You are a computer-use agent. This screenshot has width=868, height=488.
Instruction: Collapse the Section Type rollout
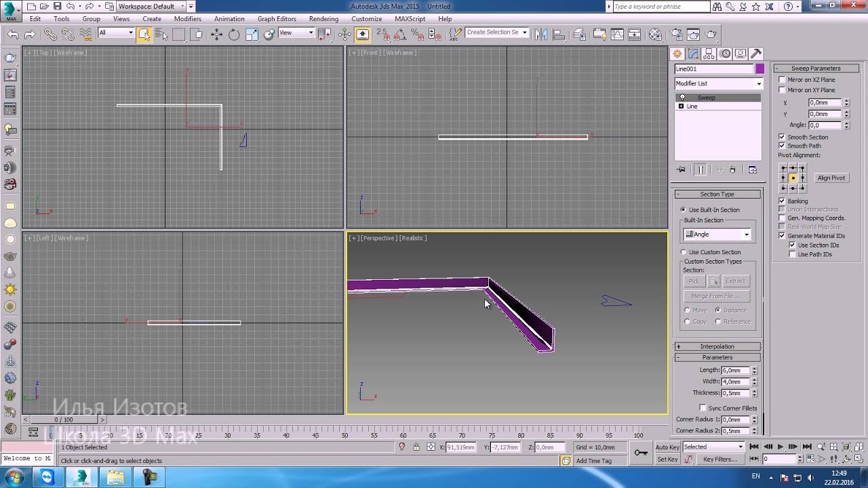717,195
